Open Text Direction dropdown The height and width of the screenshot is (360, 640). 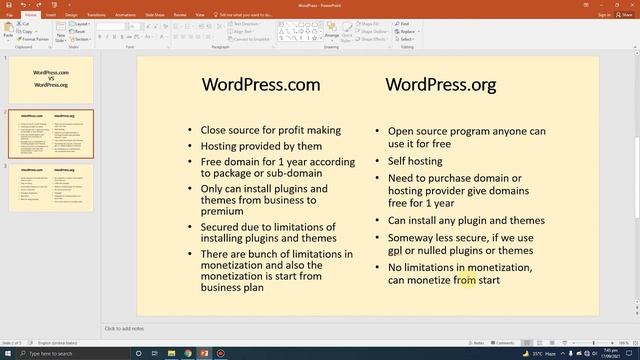[x=244, y=24]
